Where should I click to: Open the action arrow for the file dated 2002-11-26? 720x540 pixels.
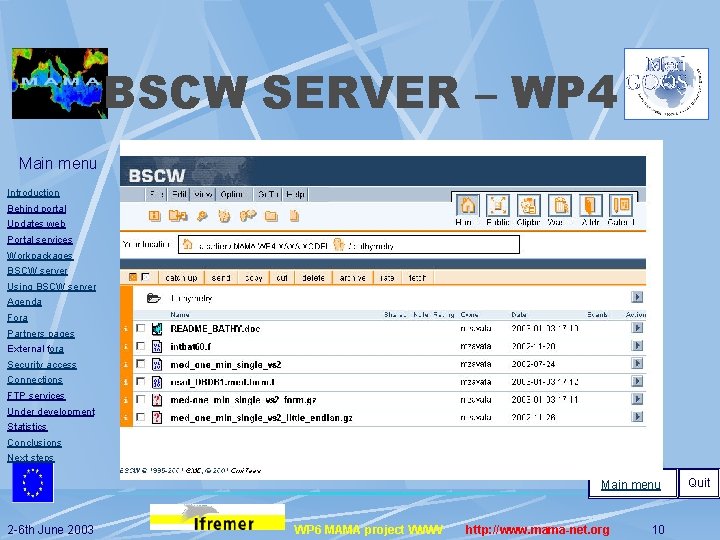(636, 417)
